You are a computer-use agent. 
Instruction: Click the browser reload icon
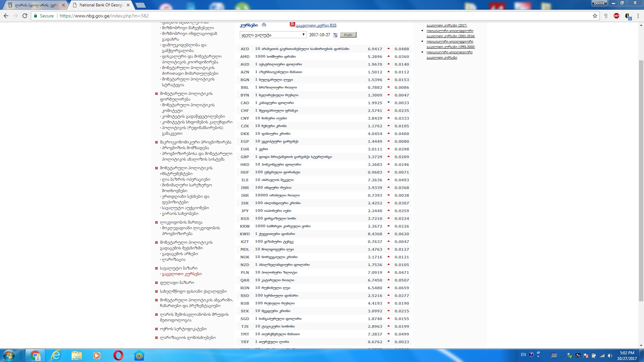pos(25,16)
